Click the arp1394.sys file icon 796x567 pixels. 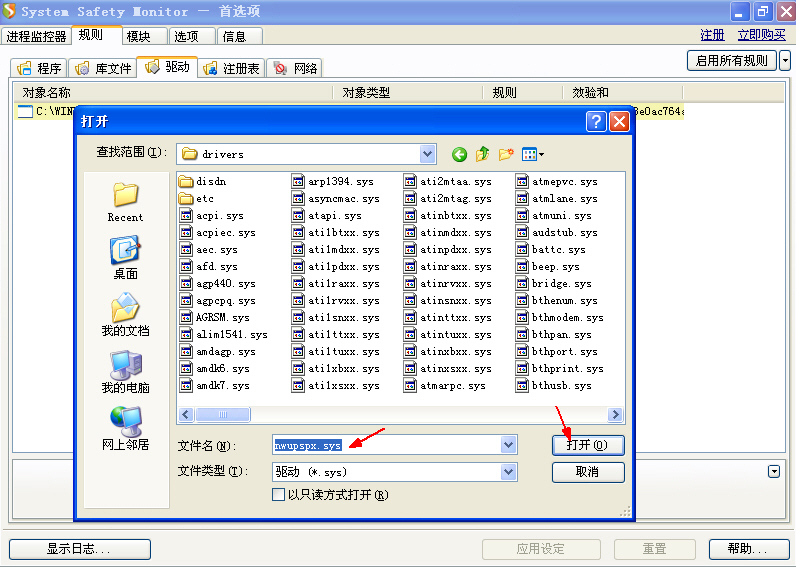click(x=298, y=181)
